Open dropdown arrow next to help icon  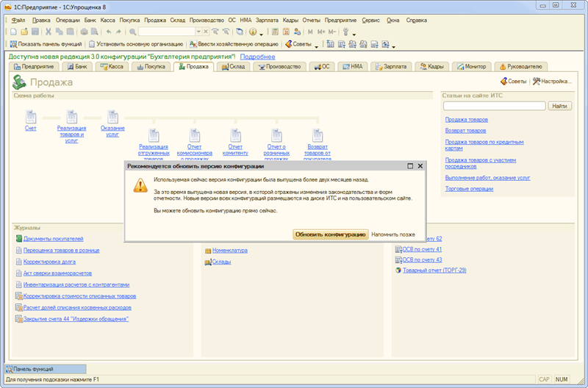pos(262,32)
